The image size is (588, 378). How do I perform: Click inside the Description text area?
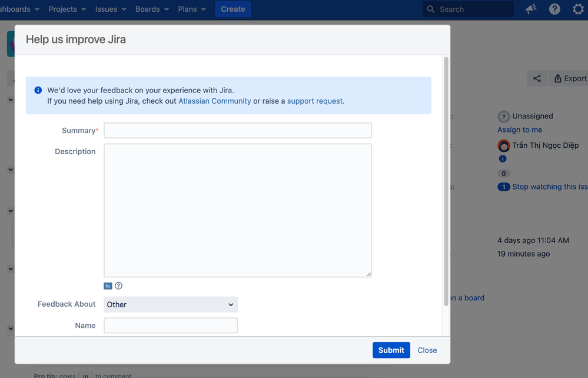[x=238, y=210]
